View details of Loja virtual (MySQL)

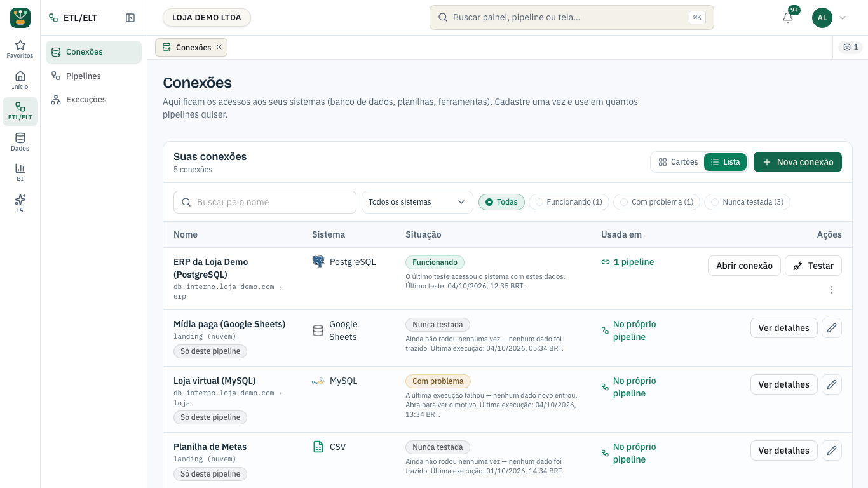[x=783, y=384]
